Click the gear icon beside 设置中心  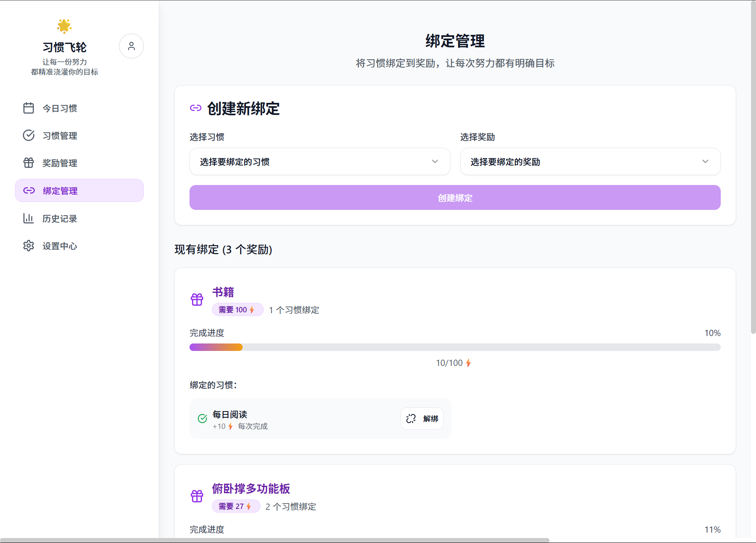click(29, 246)
